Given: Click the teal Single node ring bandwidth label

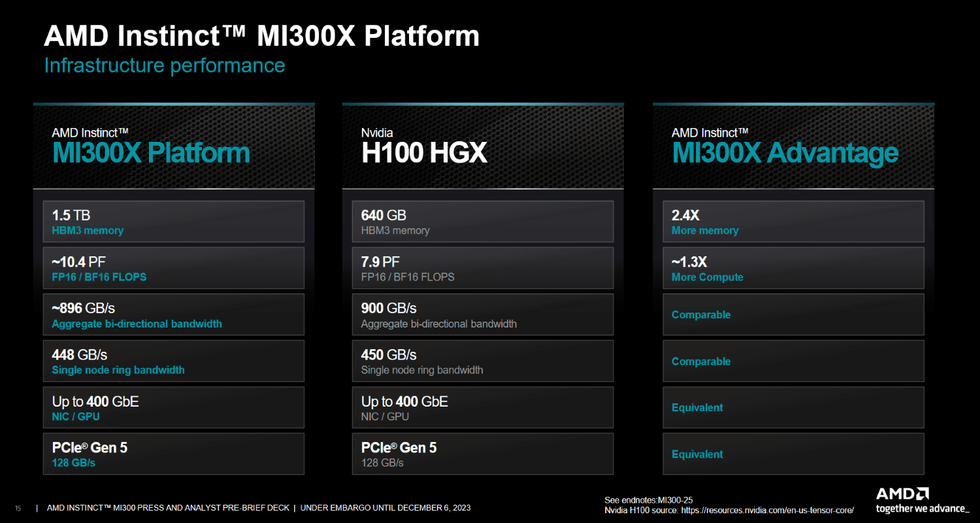Looking at the screenshot, I should 118,370.
